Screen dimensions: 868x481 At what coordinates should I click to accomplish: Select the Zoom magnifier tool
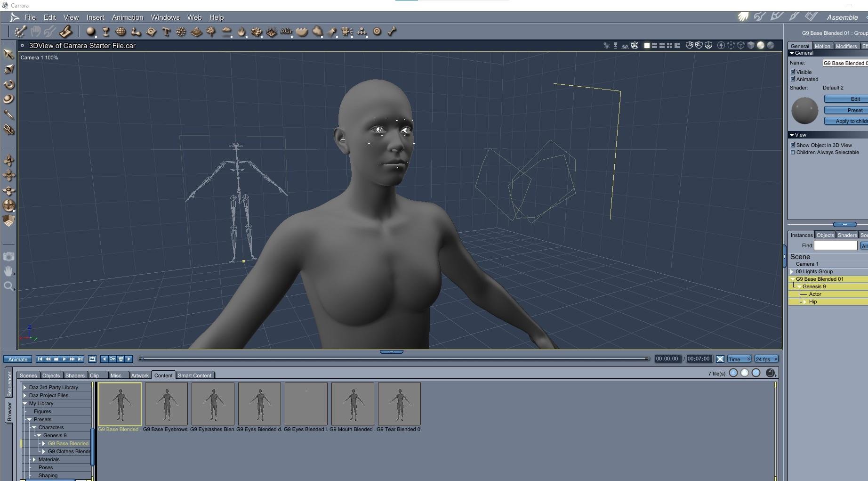coord(8,286)
